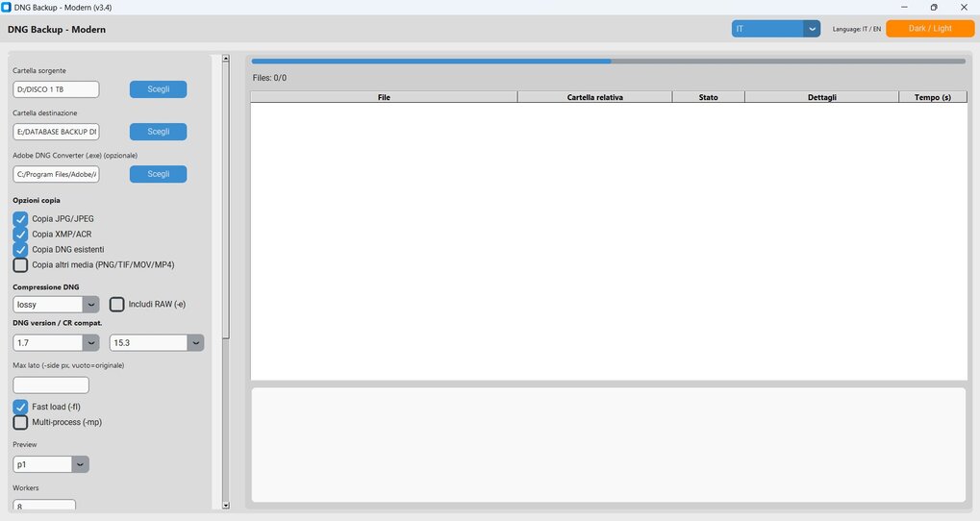Click the Max lato input field
The width and height of the screenshot is (980, 521).
point(51,385)
